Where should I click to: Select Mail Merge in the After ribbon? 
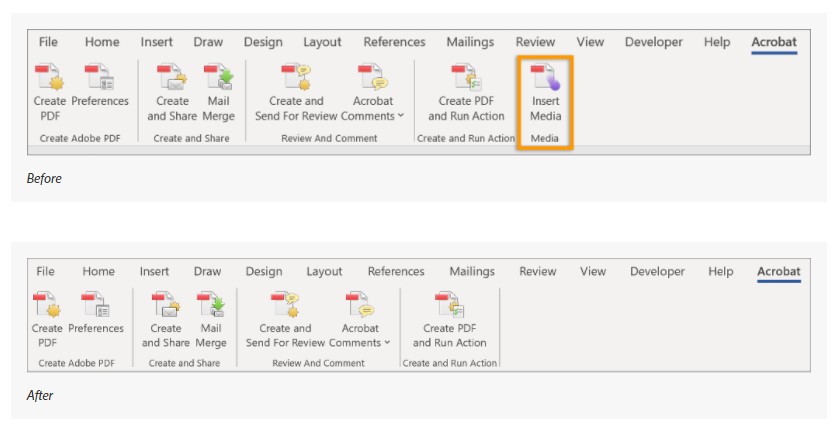point(211,320)
